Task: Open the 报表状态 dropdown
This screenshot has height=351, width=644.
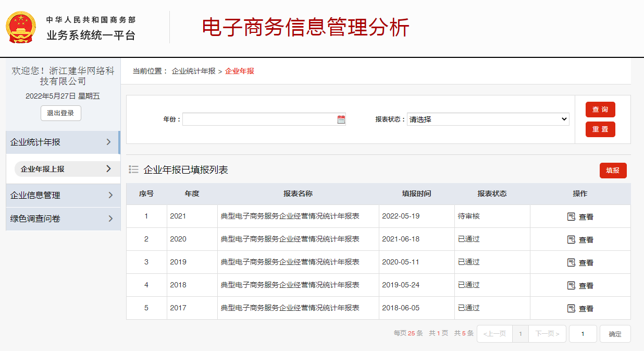Action: [x=488, y=119]
